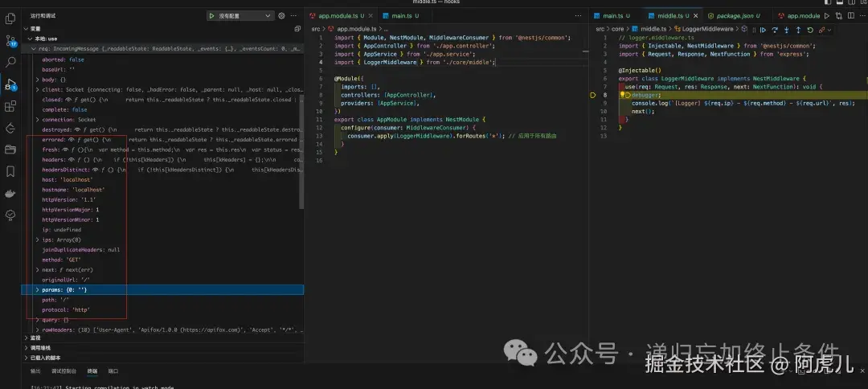Image resolution: width=868 pixels, height=389 pixels.
Task: Open the 调试控制台 debug console tab
Action: pyautogui.click(x=63, y=371)
